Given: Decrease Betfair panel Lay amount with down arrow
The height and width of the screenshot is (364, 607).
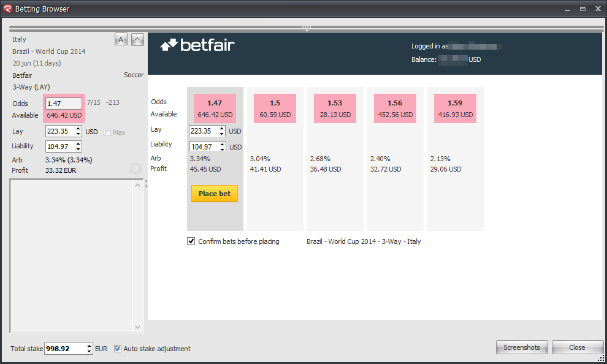Looking at the screenshot, I should [x=221, y=134].
